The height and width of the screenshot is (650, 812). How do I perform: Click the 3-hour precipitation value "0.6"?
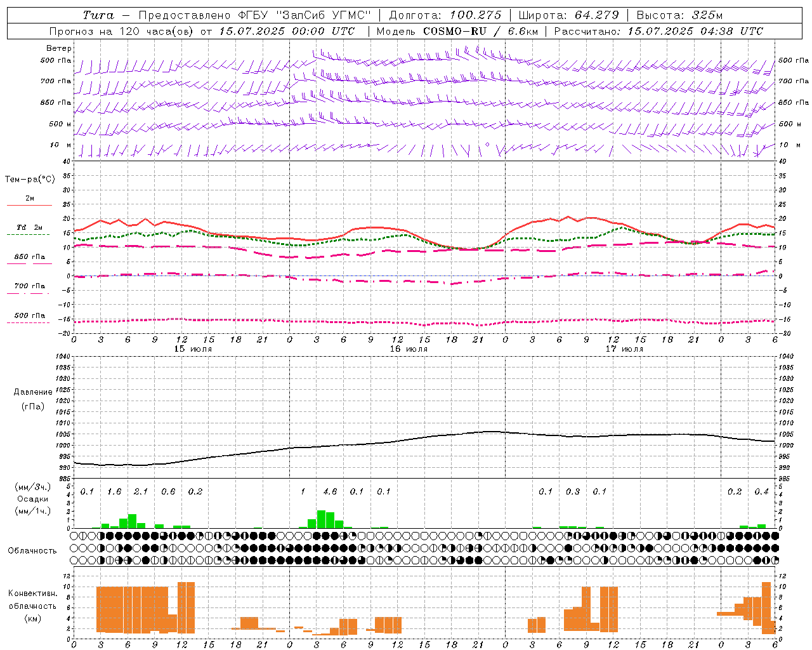point(168,492)
